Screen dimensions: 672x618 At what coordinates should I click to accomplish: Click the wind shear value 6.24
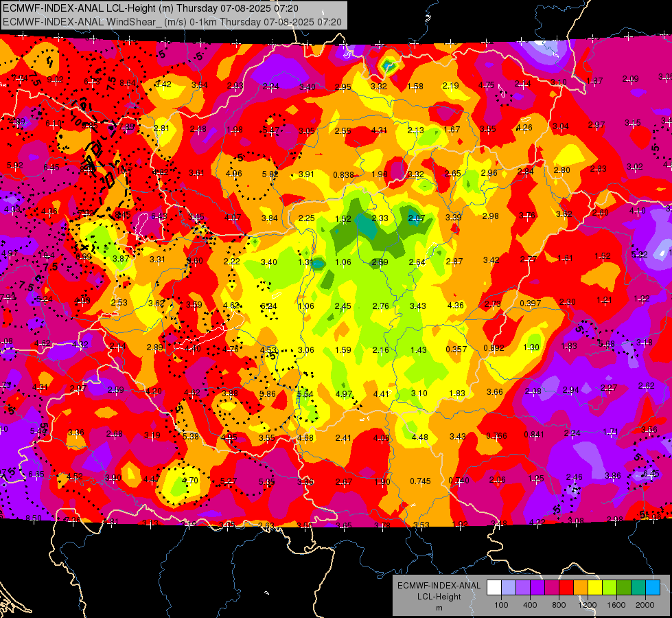pyautogui.click(x=268, y=306)
